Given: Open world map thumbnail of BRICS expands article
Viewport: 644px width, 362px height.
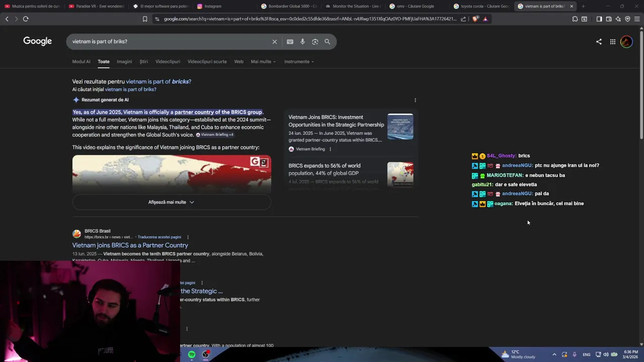Looking at the screenshot, I should coord(400,174).
